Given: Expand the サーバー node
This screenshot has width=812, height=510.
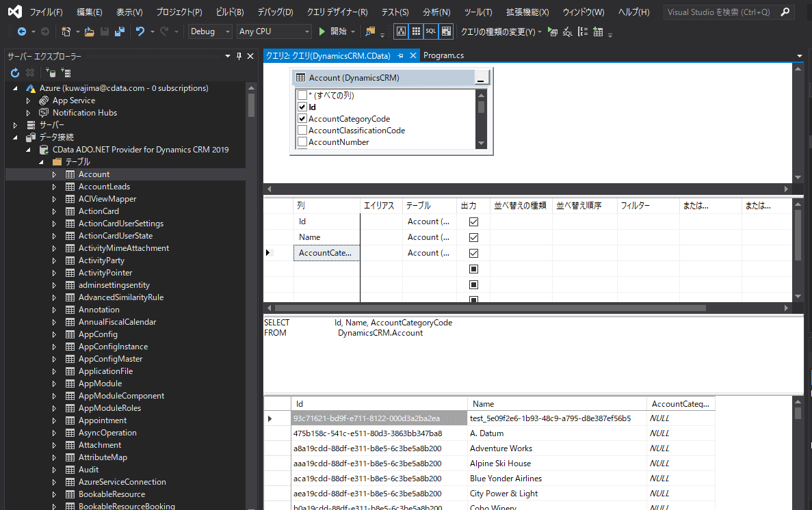Looking at the screenshot, I should pos(15,125).
